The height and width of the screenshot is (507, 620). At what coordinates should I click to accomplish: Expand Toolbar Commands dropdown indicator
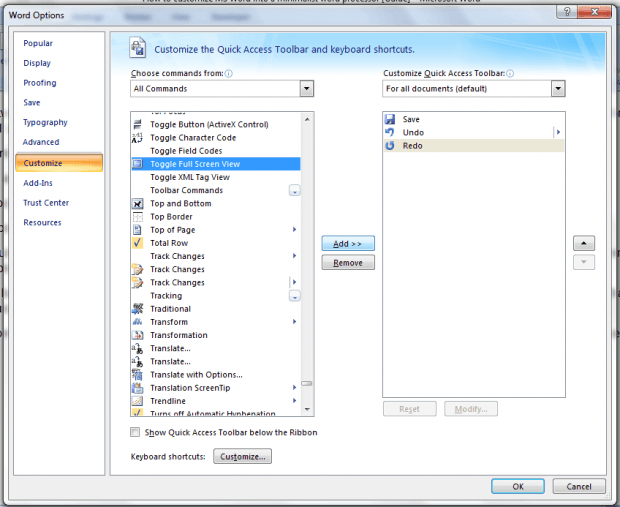(295, 191)
